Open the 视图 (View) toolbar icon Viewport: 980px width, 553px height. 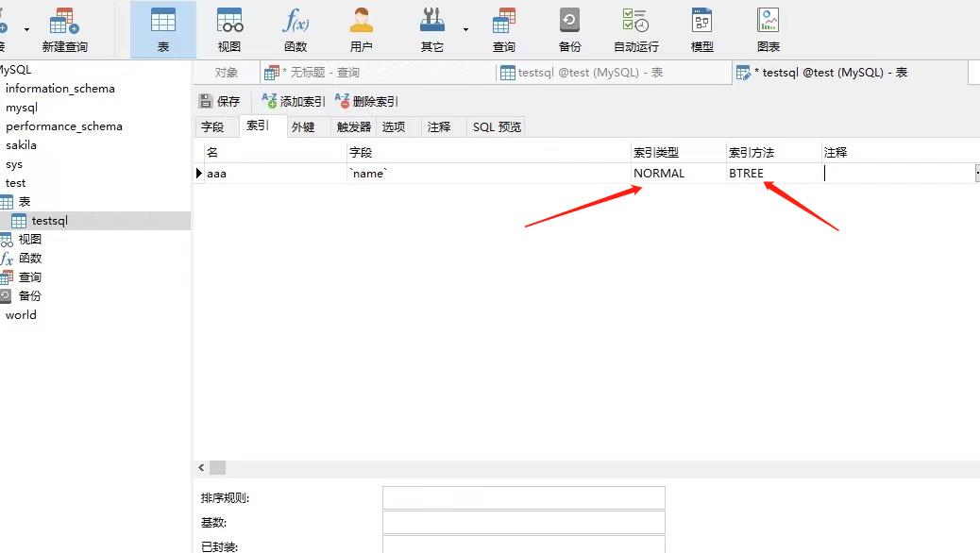[229, 28]
